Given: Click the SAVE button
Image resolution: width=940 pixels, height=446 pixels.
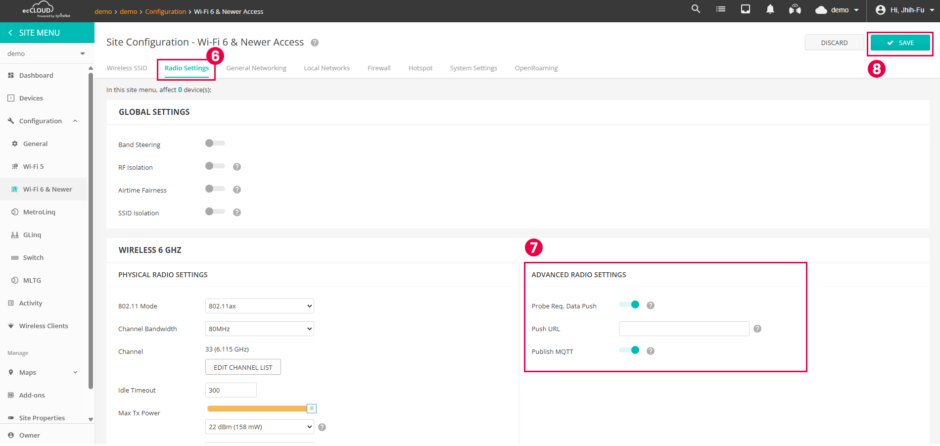Looking at the screenshot, I should pos(899,43).
